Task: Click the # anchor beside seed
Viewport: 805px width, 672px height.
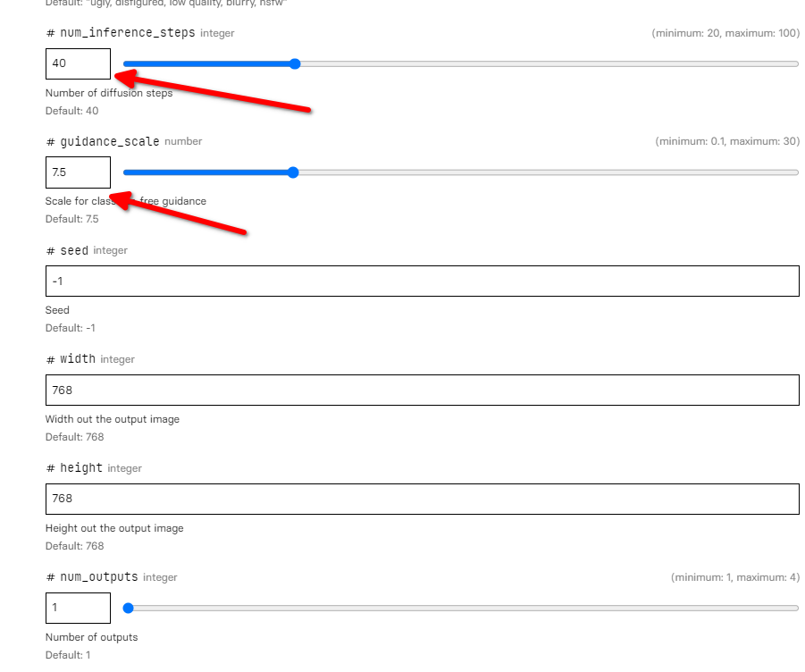Action: pyautogui.click(x=50, y=250)
